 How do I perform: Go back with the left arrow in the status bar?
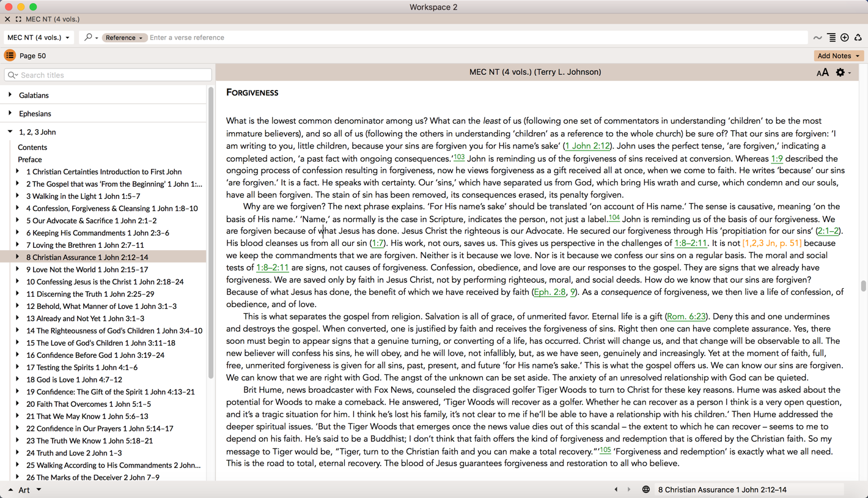pos(616,489)
